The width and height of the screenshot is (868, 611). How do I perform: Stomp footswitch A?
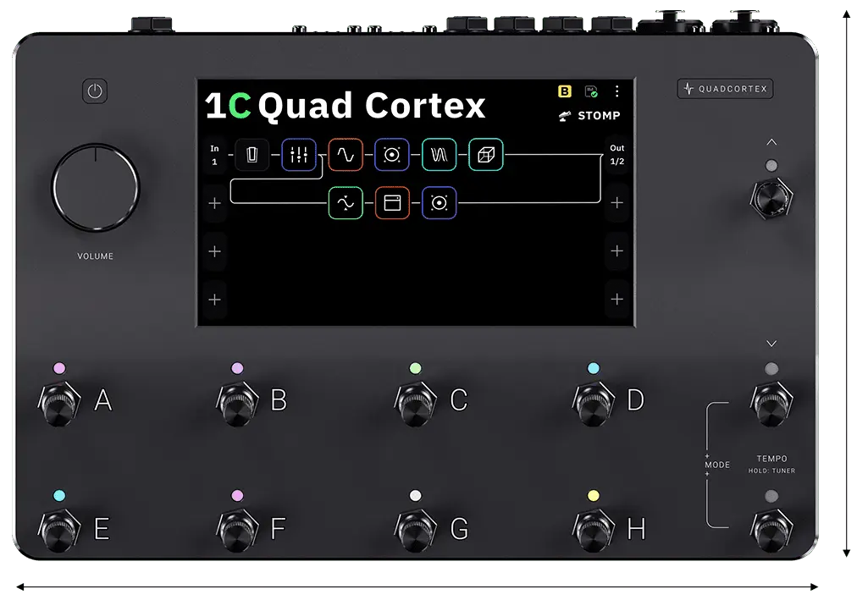tap(60, 404)
